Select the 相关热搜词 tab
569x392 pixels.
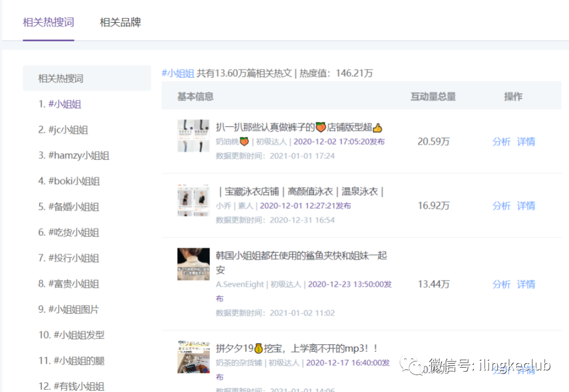[48, 22]
